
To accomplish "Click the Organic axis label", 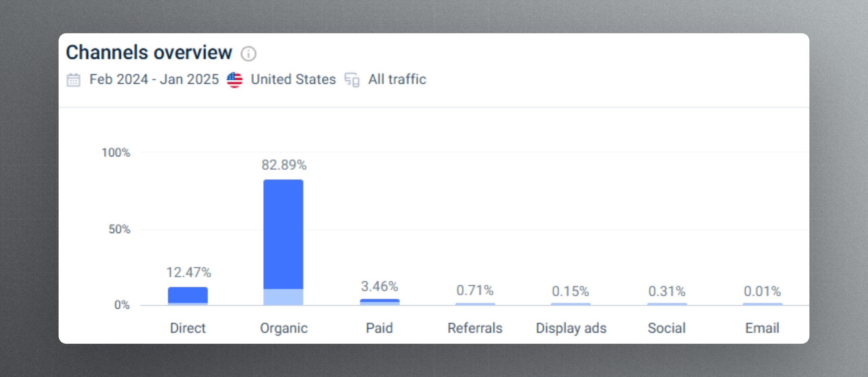I will click(284, 328).
